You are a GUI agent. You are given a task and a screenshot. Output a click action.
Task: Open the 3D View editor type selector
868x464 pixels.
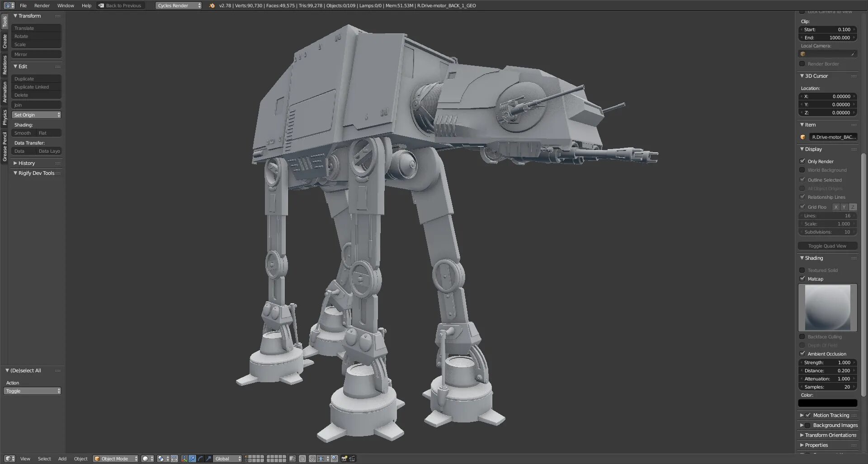(x=10, y=459)
